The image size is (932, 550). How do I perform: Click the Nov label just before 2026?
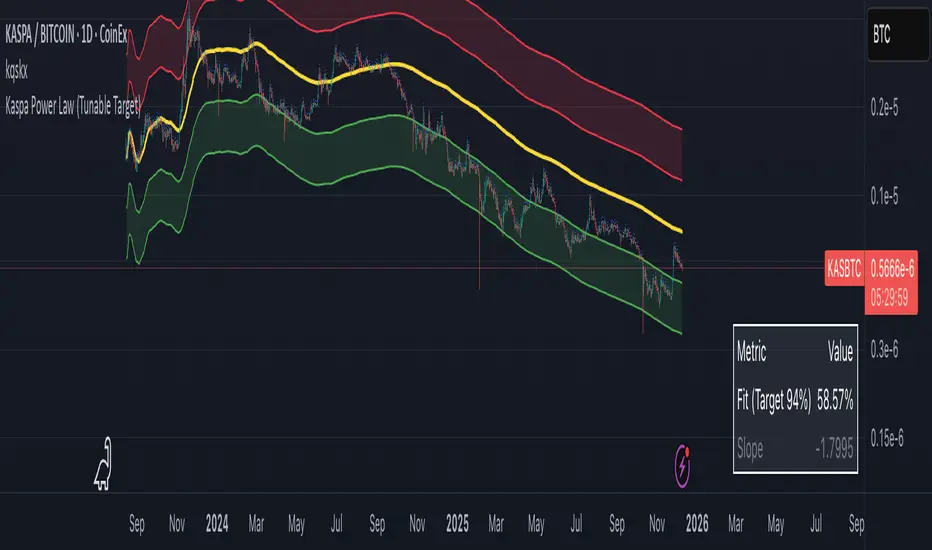[657, 524]
